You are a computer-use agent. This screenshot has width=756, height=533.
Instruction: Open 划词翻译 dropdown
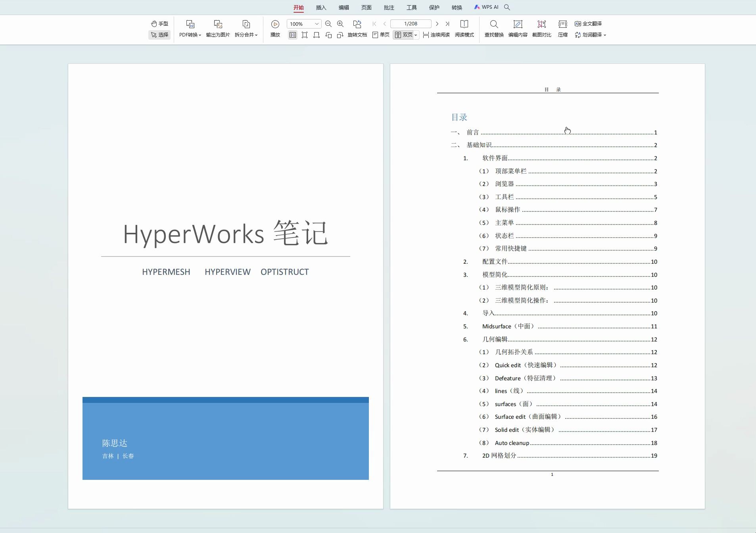[x=590, y=35]
